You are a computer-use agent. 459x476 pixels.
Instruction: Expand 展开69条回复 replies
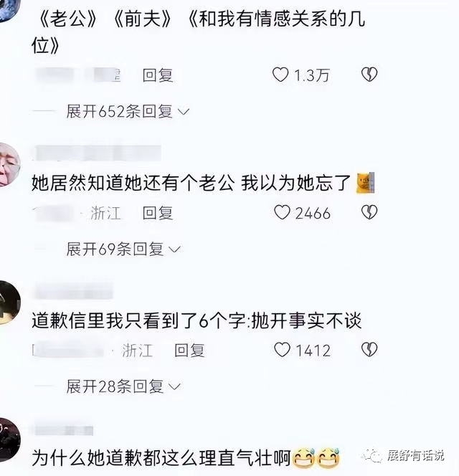(x=123, y=249)
